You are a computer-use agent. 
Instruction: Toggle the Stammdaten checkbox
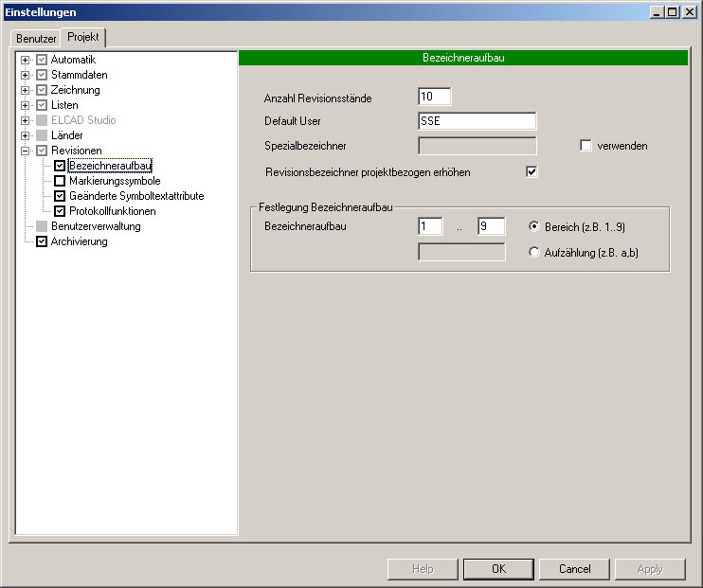(42, 75)
